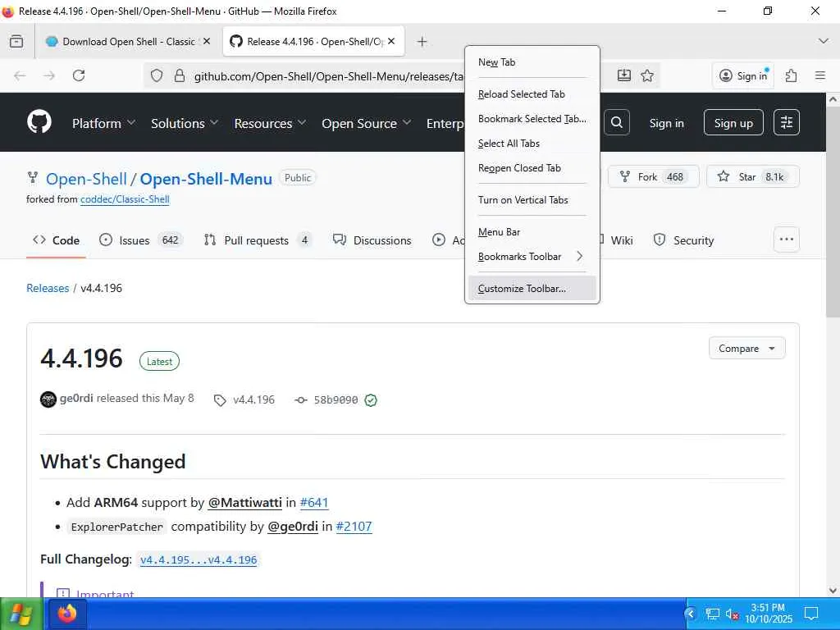
Task: Click the GitHub Octocat logo
Action: [x=39, y=122]
